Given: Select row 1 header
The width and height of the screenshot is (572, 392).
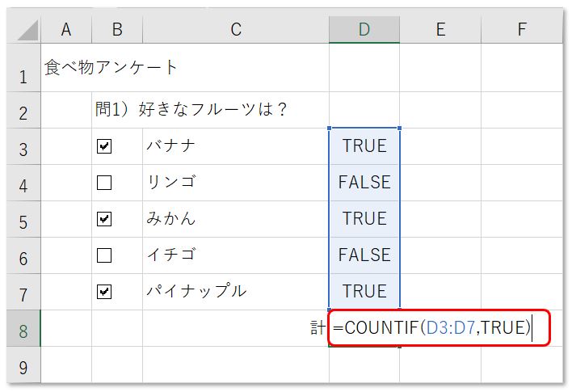Looking at the screenshot, I should [23, 77].
